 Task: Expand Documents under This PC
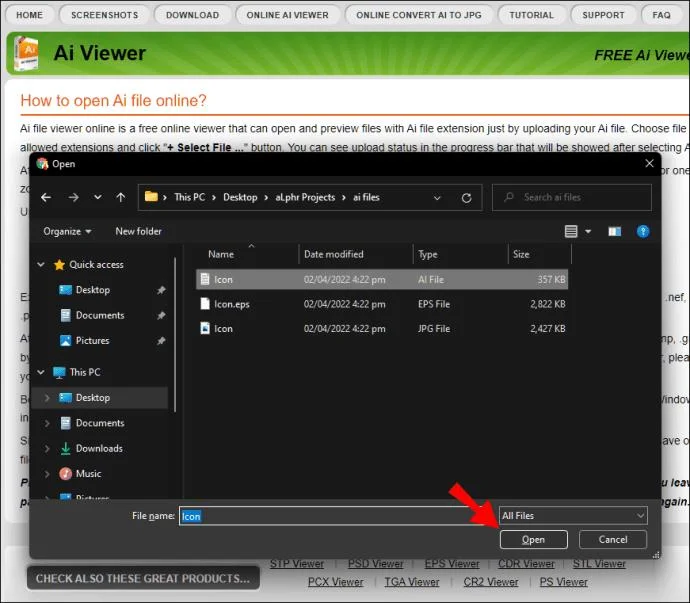(47, 423)
